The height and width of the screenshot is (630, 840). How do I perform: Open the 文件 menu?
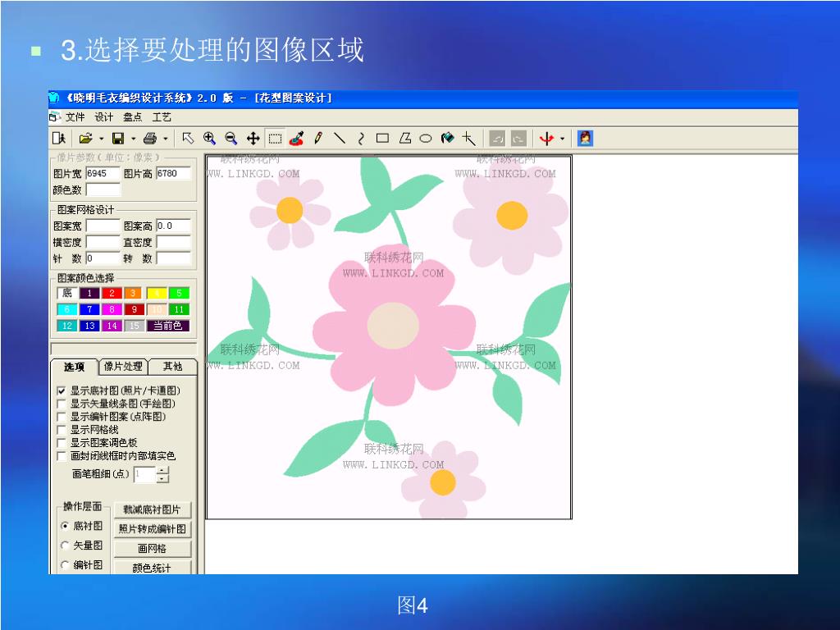pos(75,116)
